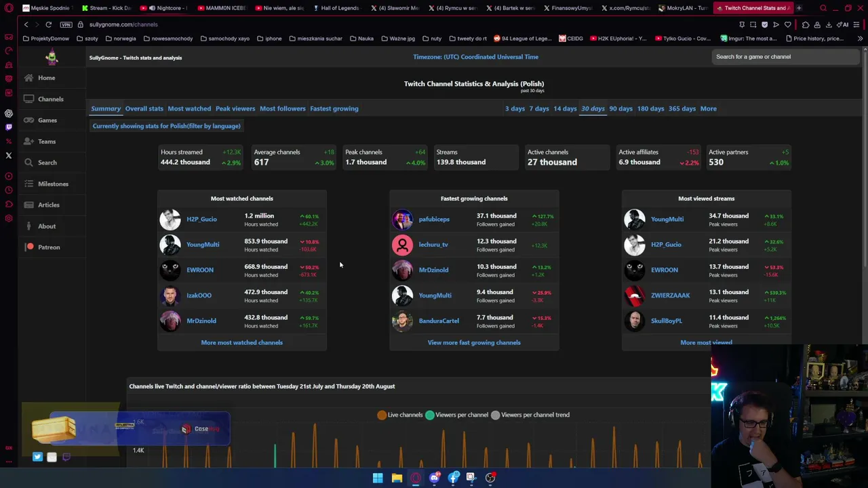Image resolution: width=868 pixels, height=488 pixels.
Task: Toggle Viewers per channel trend legend item
Action: [530, 415]
